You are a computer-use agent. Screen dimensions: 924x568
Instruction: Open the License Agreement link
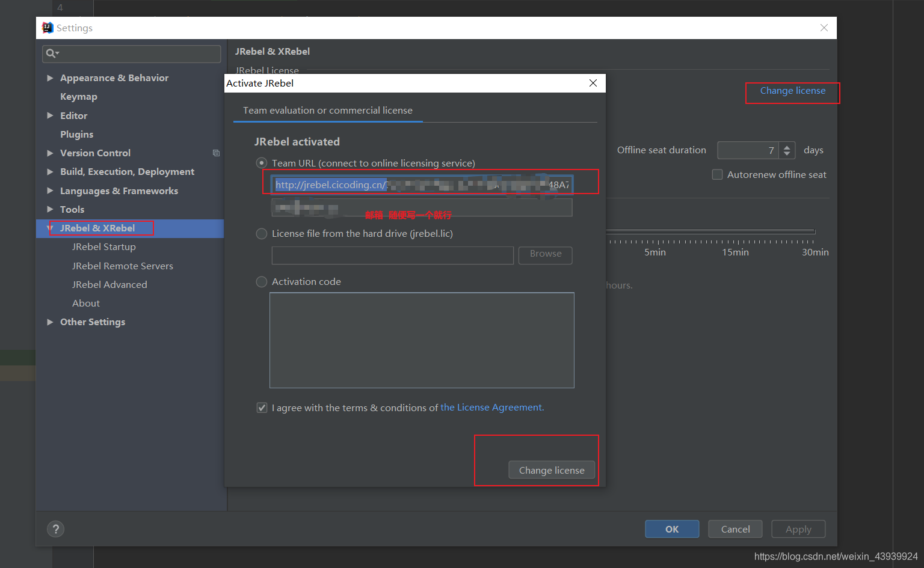click(492, 408)
